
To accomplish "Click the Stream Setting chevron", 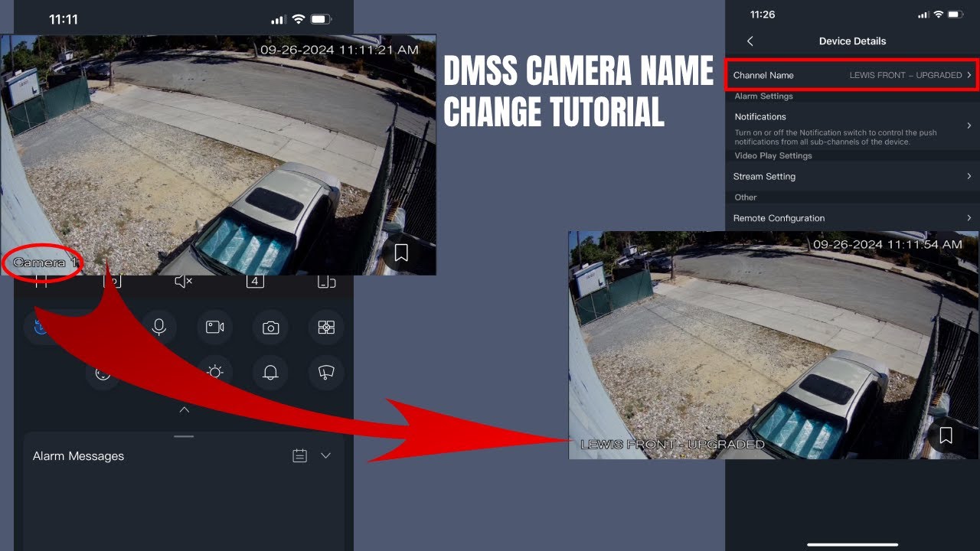I will [x=969, y=176].
